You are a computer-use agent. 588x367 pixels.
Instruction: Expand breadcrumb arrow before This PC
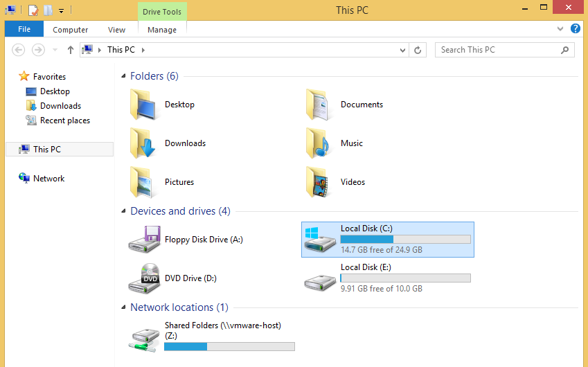[99, 50]
